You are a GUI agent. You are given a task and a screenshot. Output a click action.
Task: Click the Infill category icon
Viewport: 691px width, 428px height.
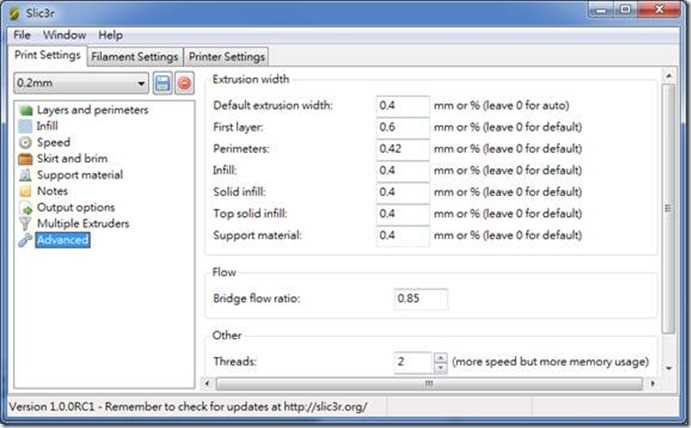coord(26,127)
